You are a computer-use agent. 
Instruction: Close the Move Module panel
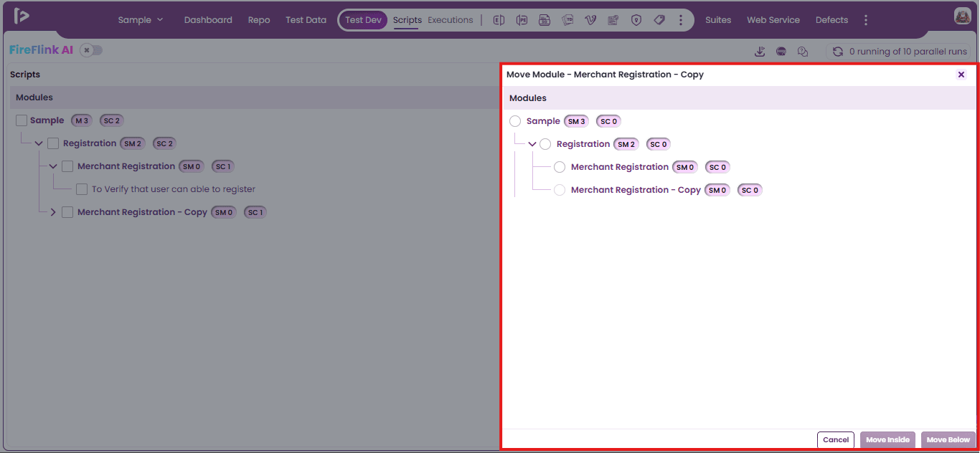coord(961,75)
